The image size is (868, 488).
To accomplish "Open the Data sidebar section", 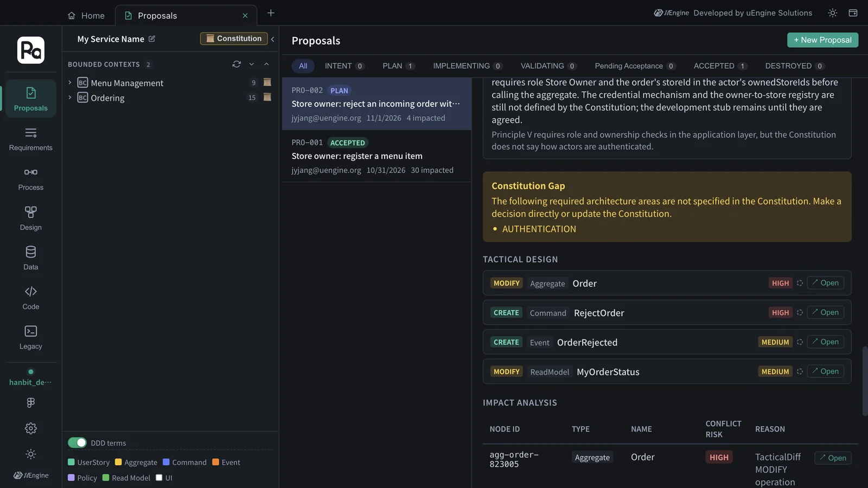I will 31,258.
